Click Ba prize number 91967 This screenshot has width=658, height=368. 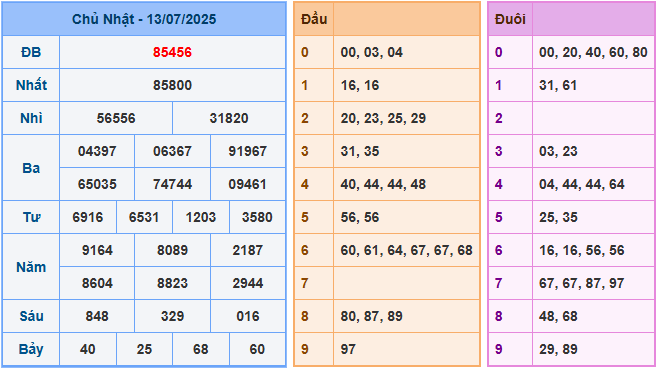point(248,151)
